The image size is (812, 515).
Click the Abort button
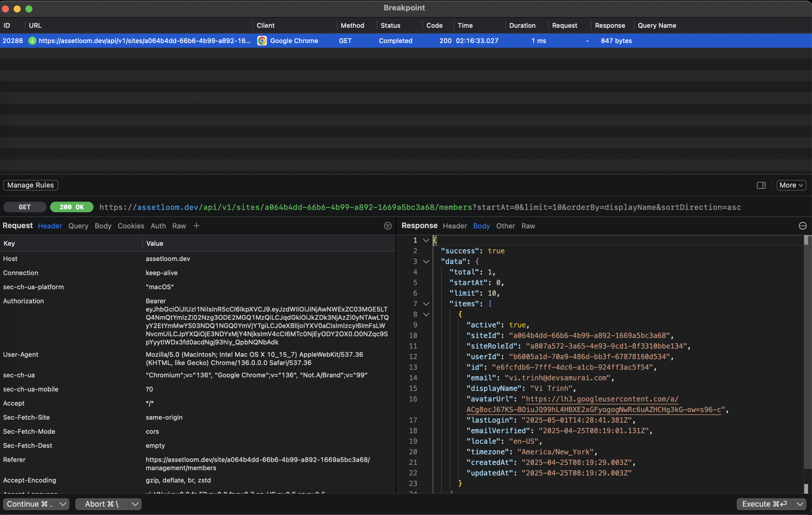click(x=102, y=504)
